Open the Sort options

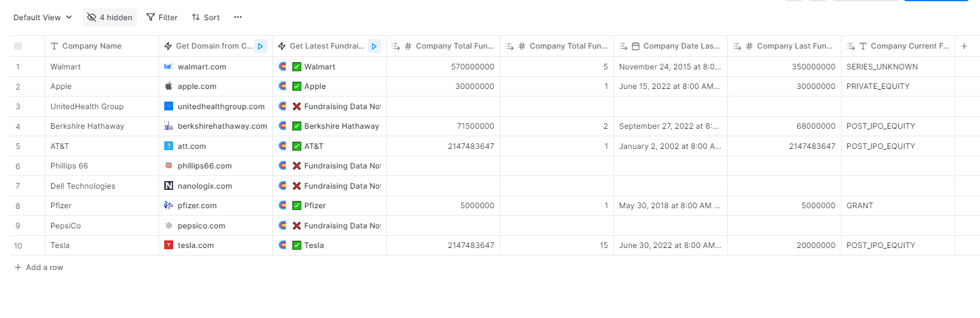(x=205, y=18)
